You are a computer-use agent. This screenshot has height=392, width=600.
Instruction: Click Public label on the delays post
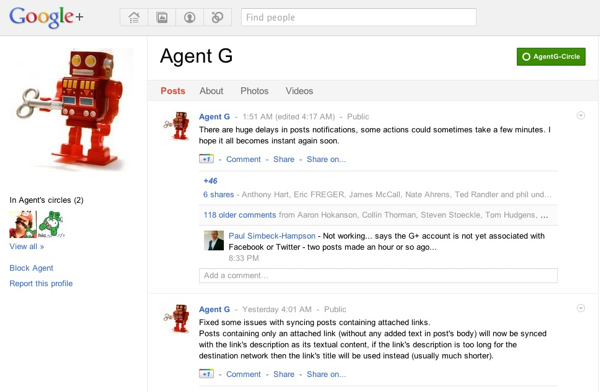point(358,117)
